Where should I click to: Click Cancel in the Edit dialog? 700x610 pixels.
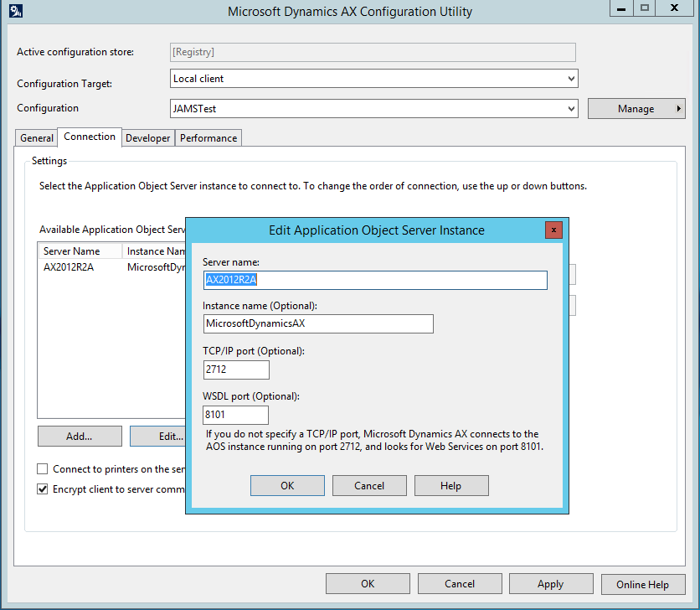click(369, 486)
